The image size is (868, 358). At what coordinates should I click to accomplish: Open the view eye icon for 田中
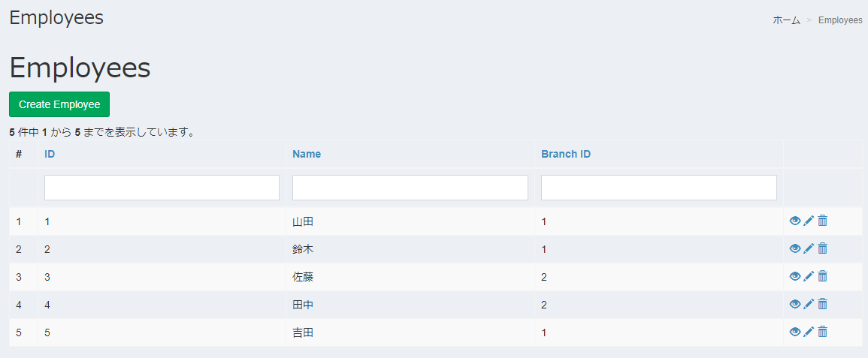tap(795, 304)
